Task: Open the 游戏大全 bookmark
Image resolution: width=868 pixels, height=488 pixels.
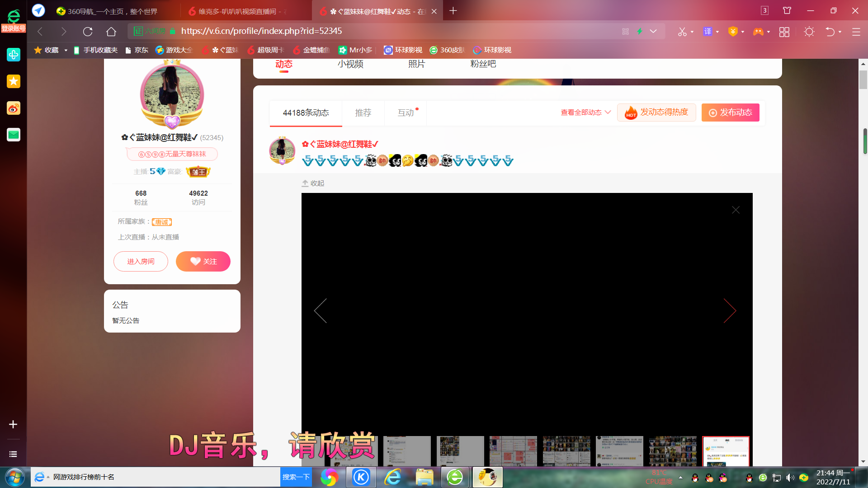Action: click(x=174, y=50)
